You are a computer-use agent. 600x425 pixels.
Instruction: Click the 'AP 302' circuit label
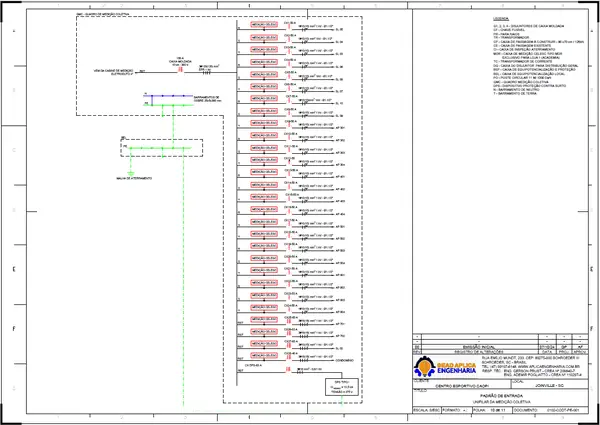click(340, 140)
